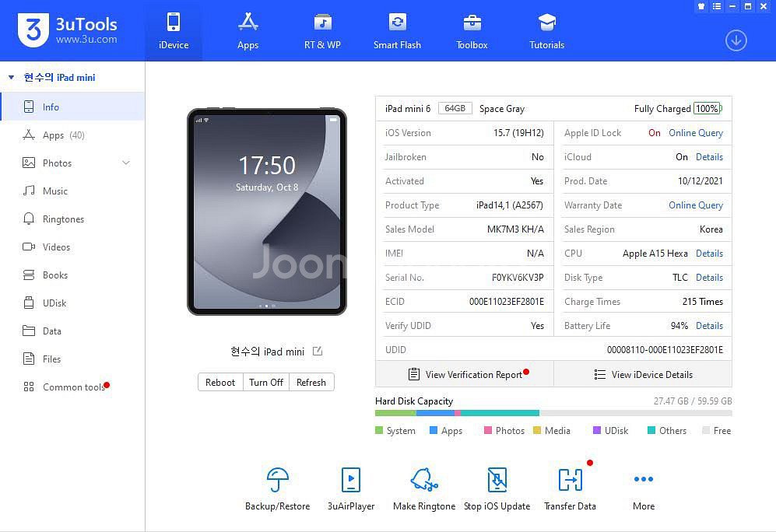Click the Ringtones bell icon in sidebar
Screen dimensions: 776x532
pyautogui.click(x=29, y=219)
